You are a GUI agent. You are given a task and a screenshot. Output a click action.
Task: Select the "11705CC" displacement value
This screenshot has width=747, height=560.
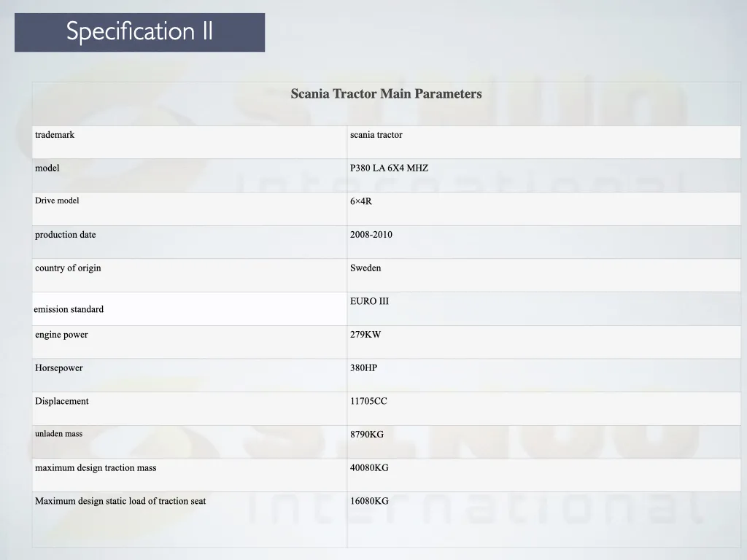368,402
